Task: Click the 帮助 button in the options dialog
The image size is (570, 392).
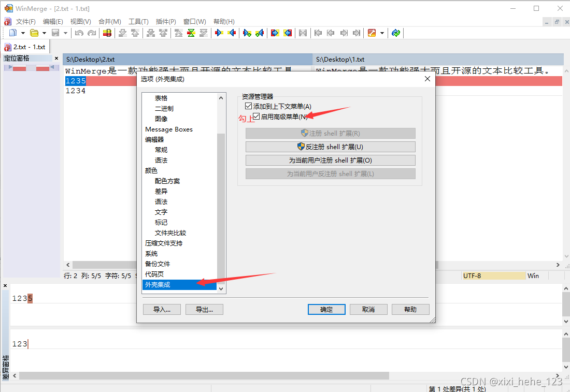Action: coord(410,310)
